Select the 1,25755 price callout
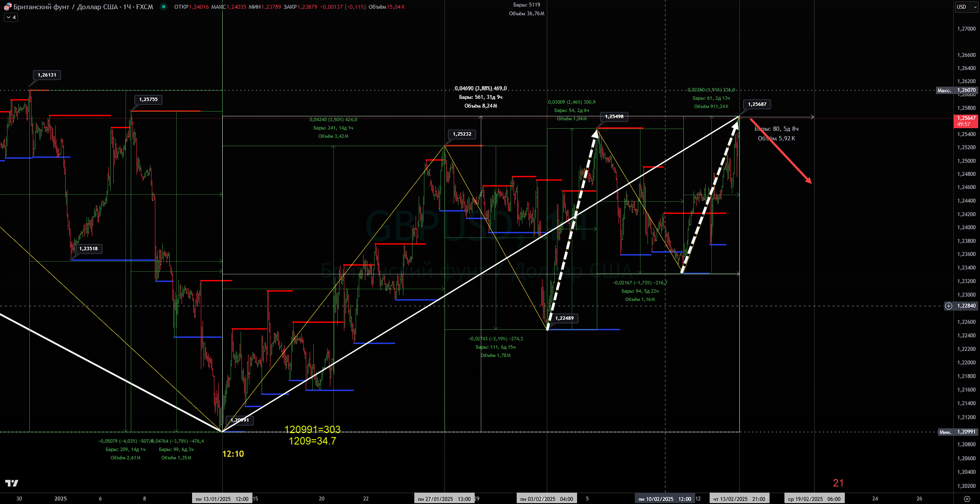980x504 pixels. coord(148,99)
